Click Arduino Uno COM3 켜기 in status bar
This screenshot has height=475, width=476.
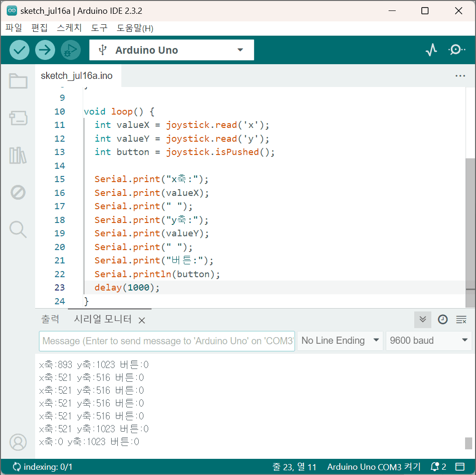[x=374, y=467]
